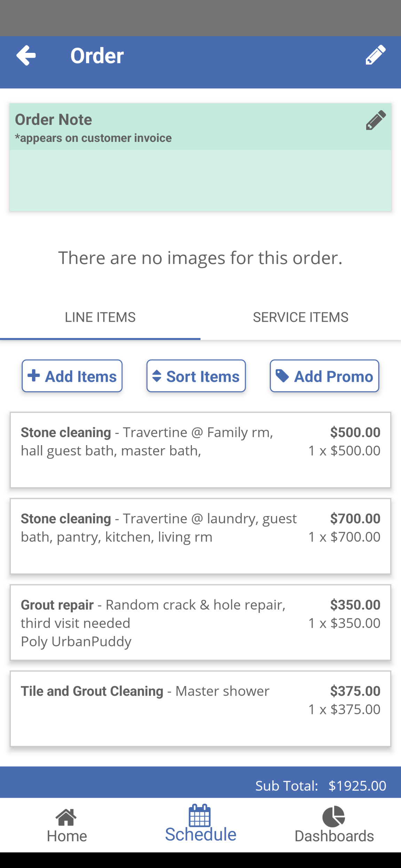Screen dimensions: 401x868
Task: Tap the sort arrows icon
Action: point(157,376)
